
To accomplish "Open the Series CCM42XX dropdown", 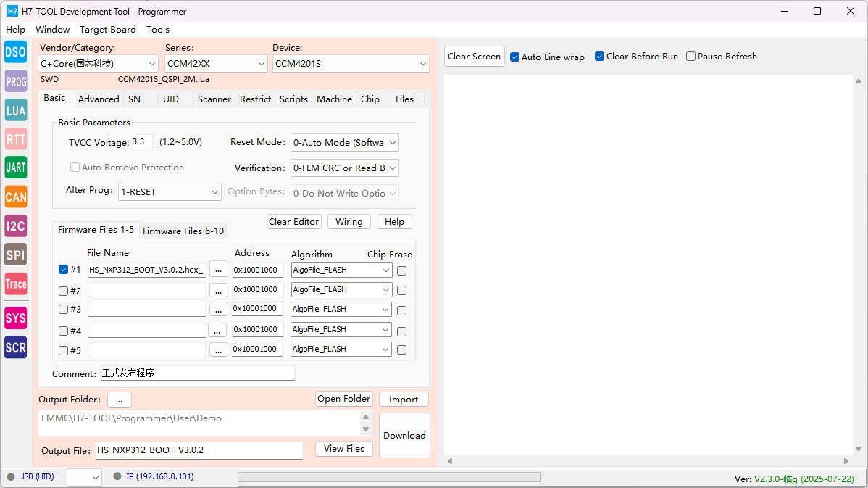I will click(x=217, y=64).
